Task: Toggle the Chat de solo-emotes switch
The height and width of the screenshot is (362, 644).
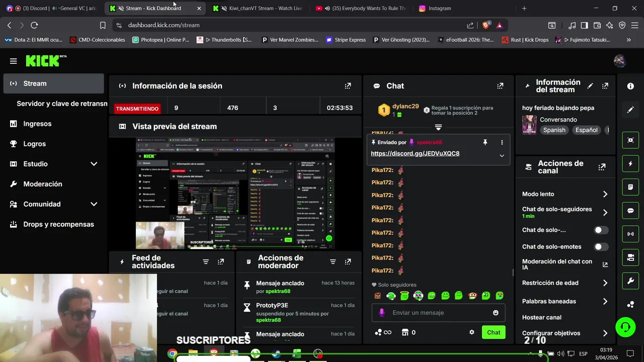Action: [x=601, y=247]
